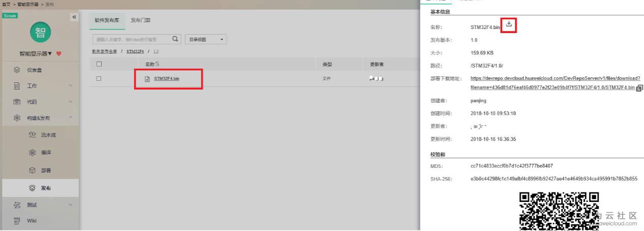
Task: Click the Scrum badge label
Action: 10,16
